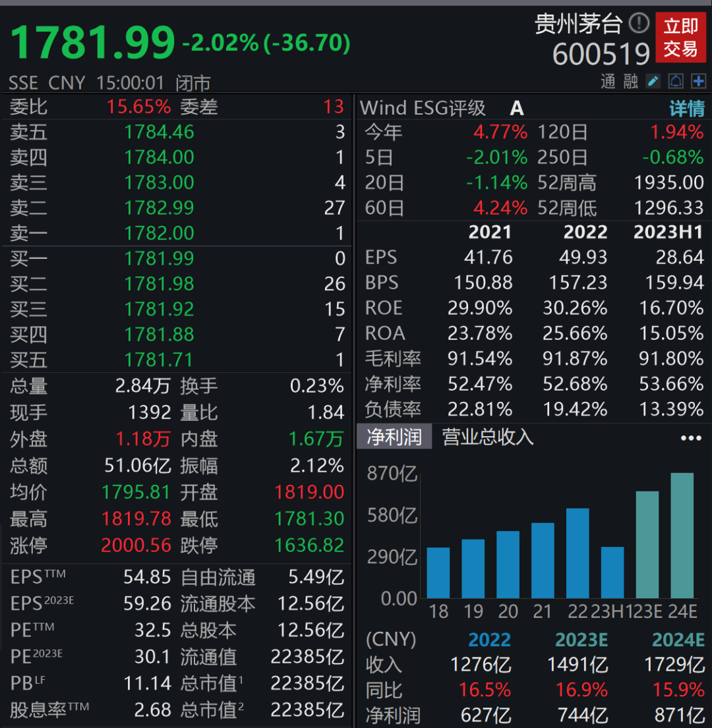Image resolution: width=712 pixels, height=728 pixels.
Task: Switch to the 营业总收入 tab
Action: tap(487, 437)
